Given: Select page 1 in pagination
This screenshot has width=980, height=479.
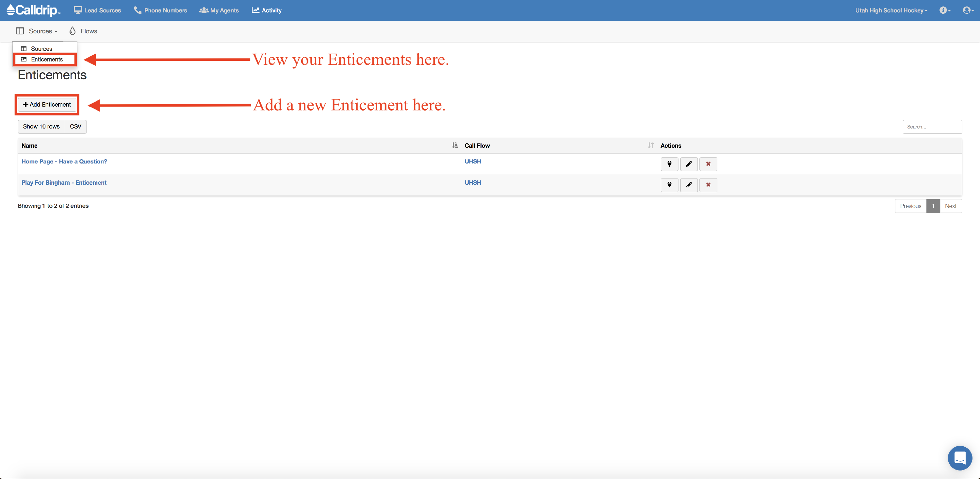Looking at the screenshot, I should tap(933, 206).
